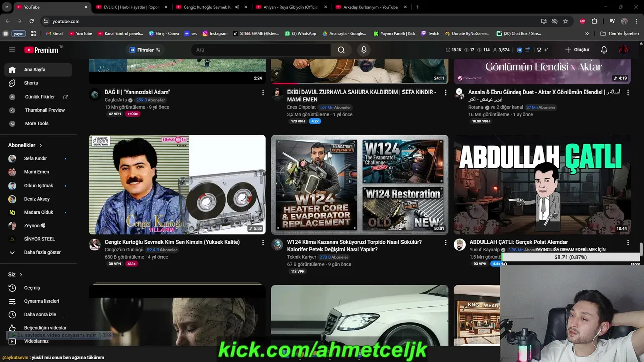Image resolution: width=644 pixels, height=362 pixels.
Task: Open Madara Olduk subscription channel
Action: [x=38, y=212]
